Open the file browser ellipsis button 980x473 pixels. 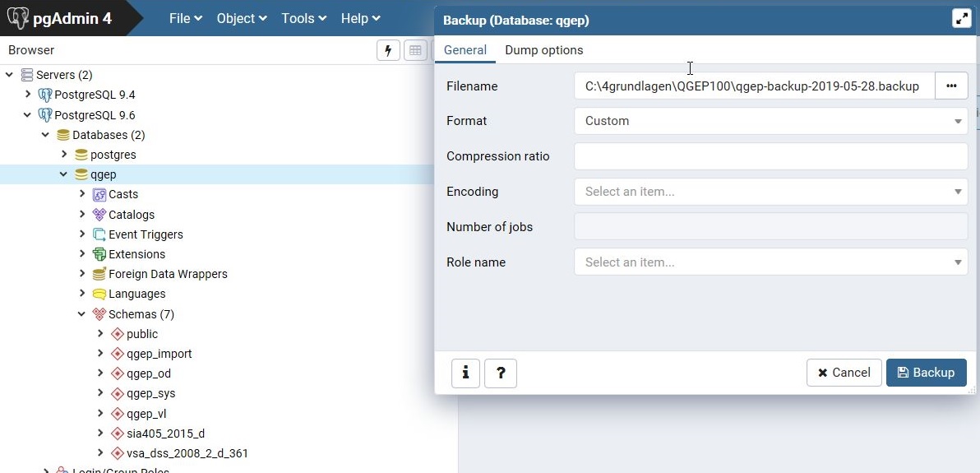pos(951,86)
